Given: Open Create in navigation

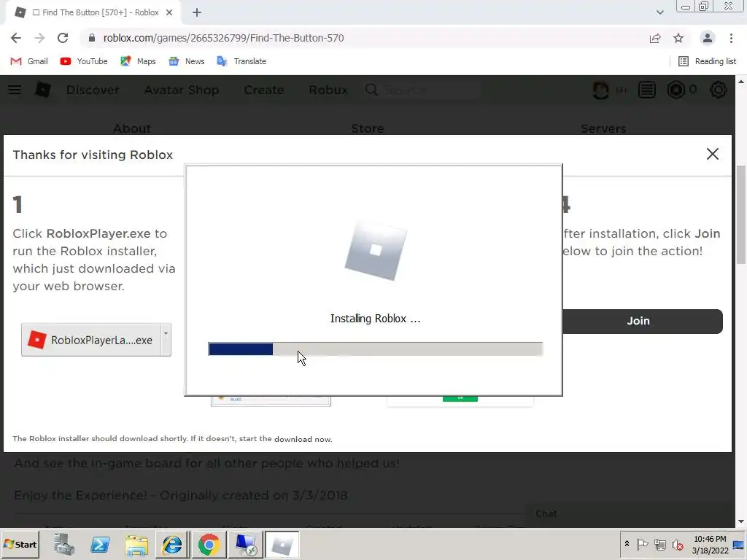Looking at the screenshot, I should coord(264,90).
